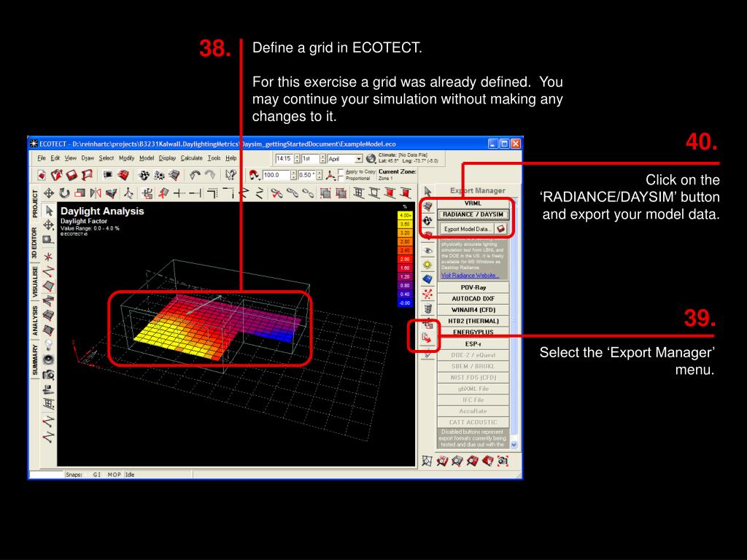This screenshot has height=560, width=747.
Task: Click the MOP snap indicator in the status bar
Action: click(x=115, y=475)
